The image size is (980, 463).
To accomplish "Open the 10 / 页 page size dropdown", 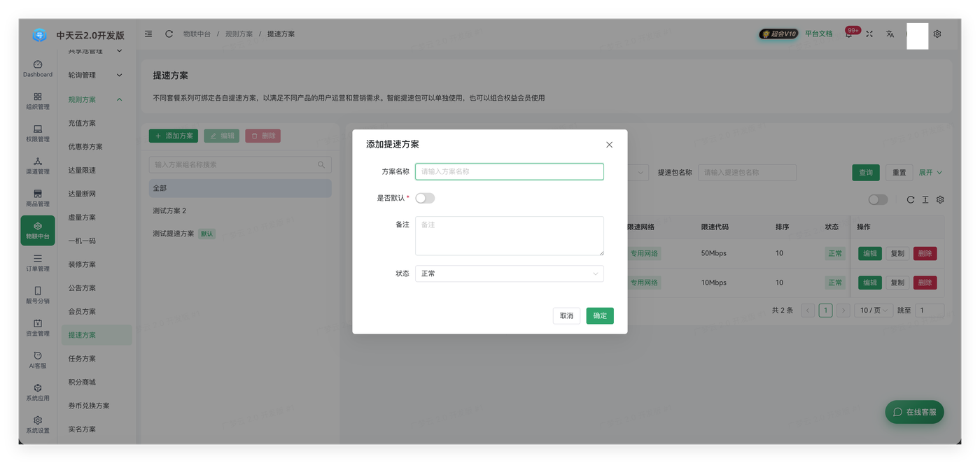I will pos(874,310).
